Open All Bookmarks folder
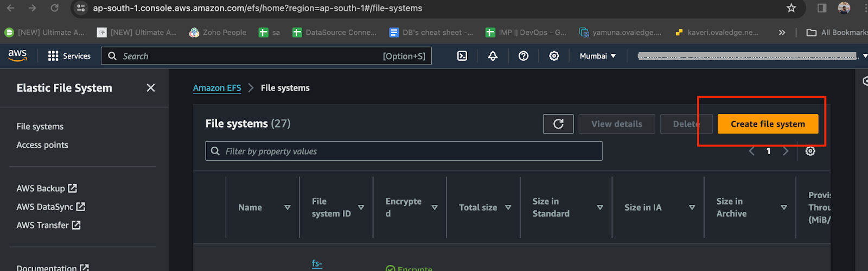 (x=837, y=33)
